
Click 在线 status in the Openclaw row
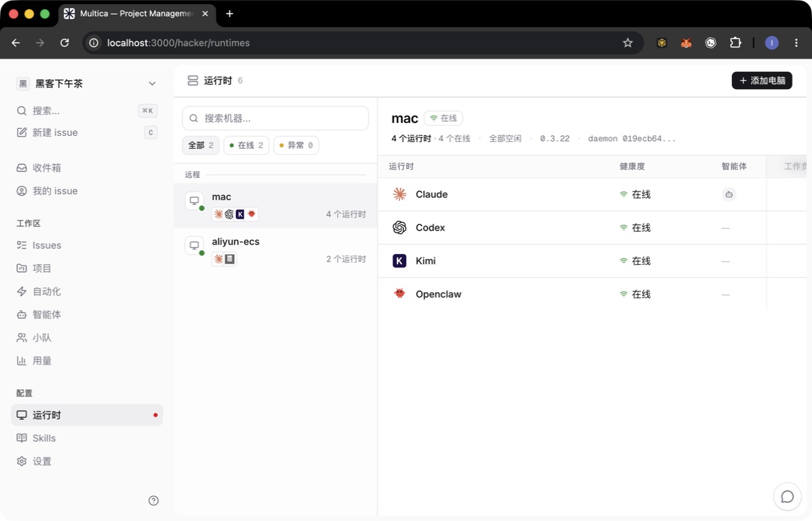coord(635,293)
